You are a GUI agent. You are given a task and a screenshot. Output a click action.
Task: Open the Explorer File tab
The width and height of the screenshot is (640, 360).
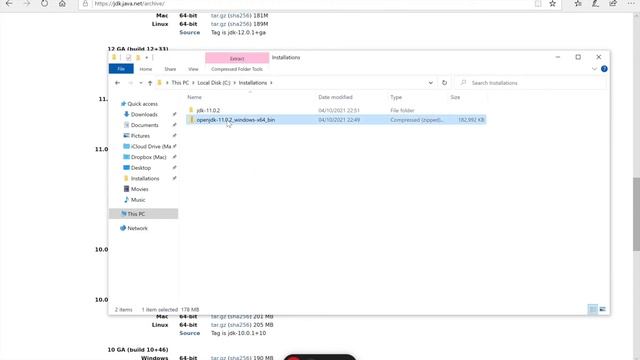[121, 69]
